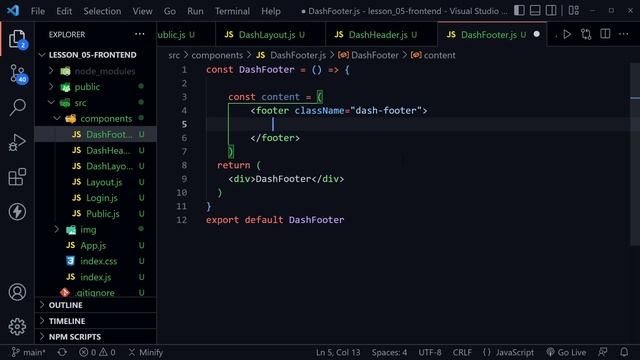Image resolution: width=640 pixels, height=360 pixels.
Task: Open the Extensions view
Action: [17, 177]
